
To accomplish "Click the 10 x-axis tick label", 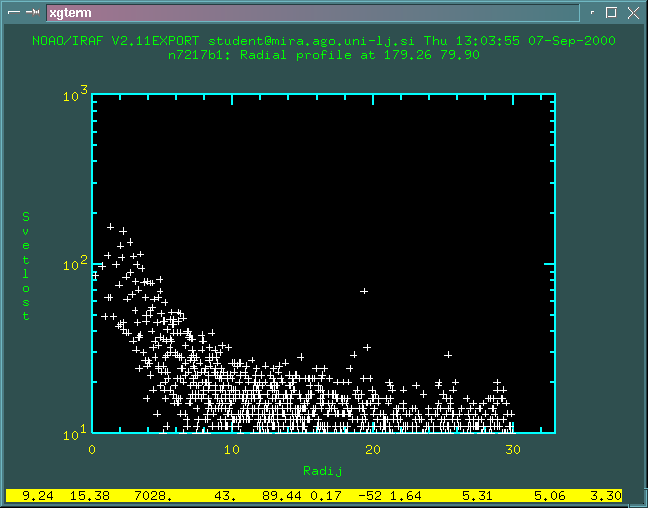I will click(232, 450).
